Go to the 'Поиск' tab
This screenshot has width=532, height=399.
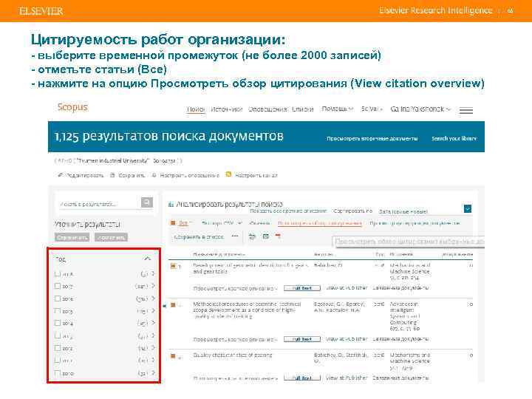coord(196,109)
